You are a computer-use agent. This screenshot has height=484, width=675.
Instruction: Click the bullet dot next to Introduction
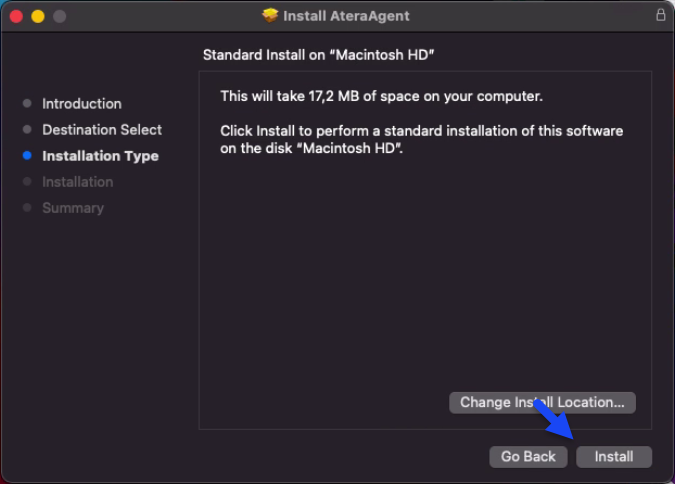pos(27,104)
